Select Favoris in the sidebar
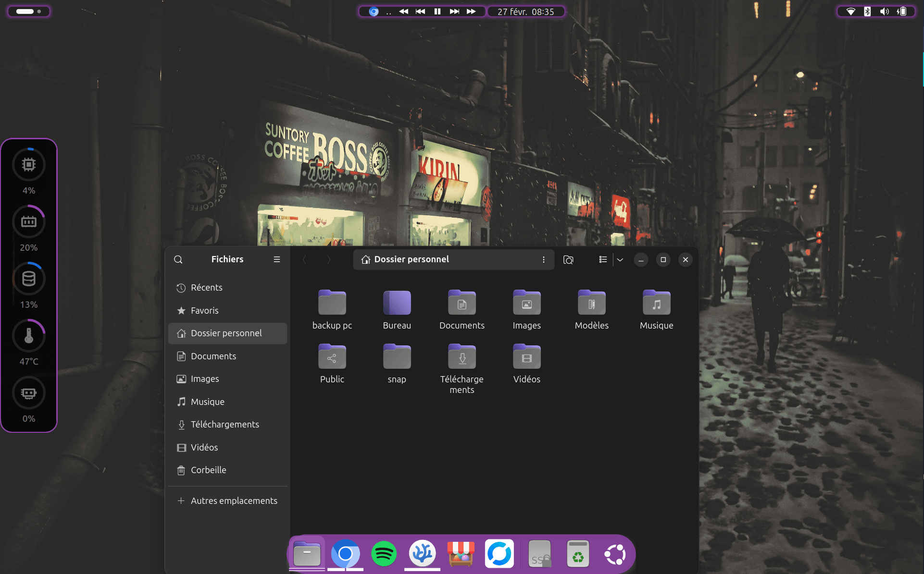The height and width of the screenshot is (574, 924). (227, 311)
